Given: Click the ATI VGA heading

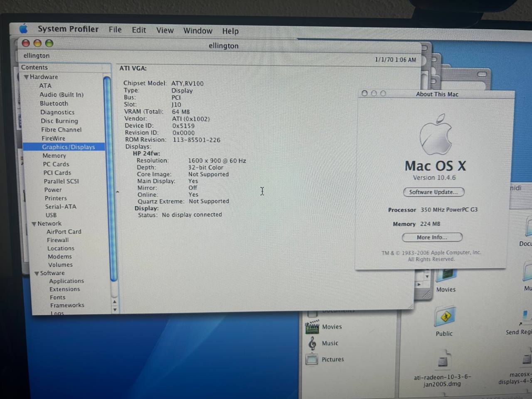Looking at the screenshot, I should (x=133, y=69).
